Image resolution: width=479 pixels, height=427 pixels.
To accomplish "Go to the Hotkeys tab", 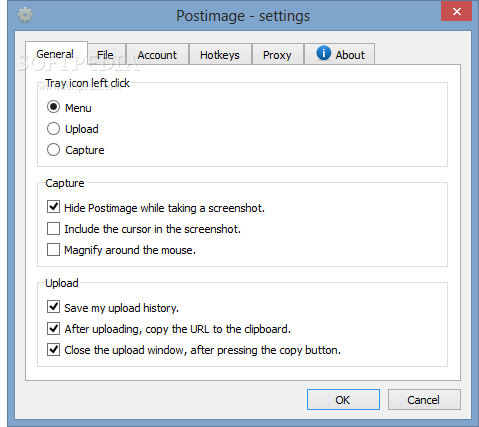I will (x=220, y=54).
